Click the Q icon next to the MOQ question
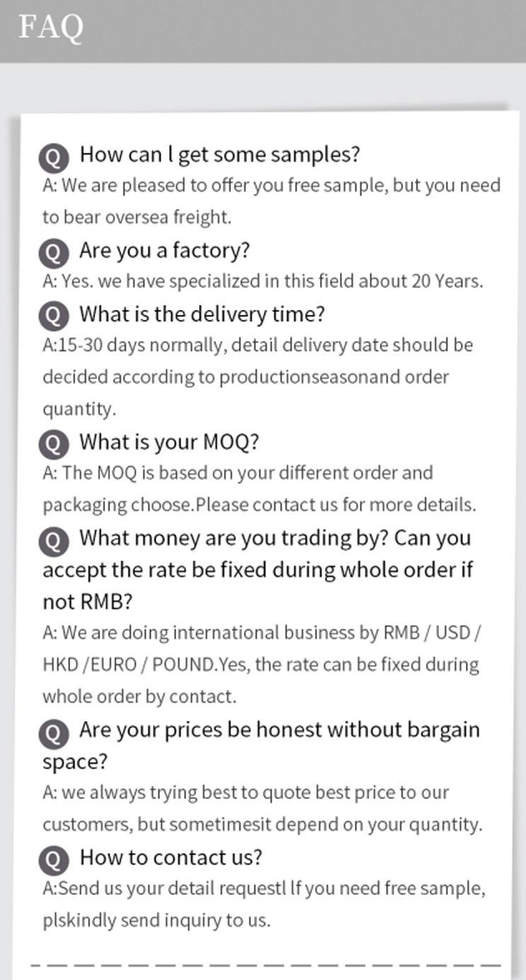Viewport: 526px width, 980px height. pos(54,444)
